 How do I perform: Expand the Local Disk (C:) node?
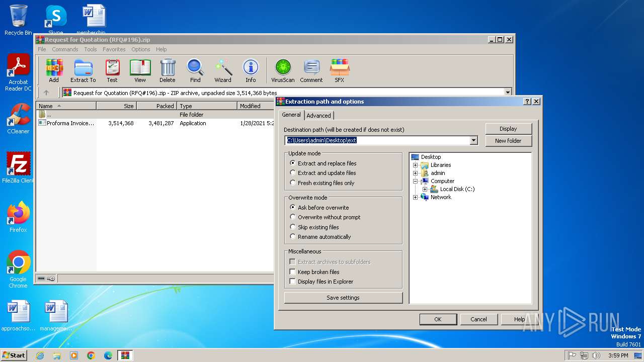pos(425,189)
